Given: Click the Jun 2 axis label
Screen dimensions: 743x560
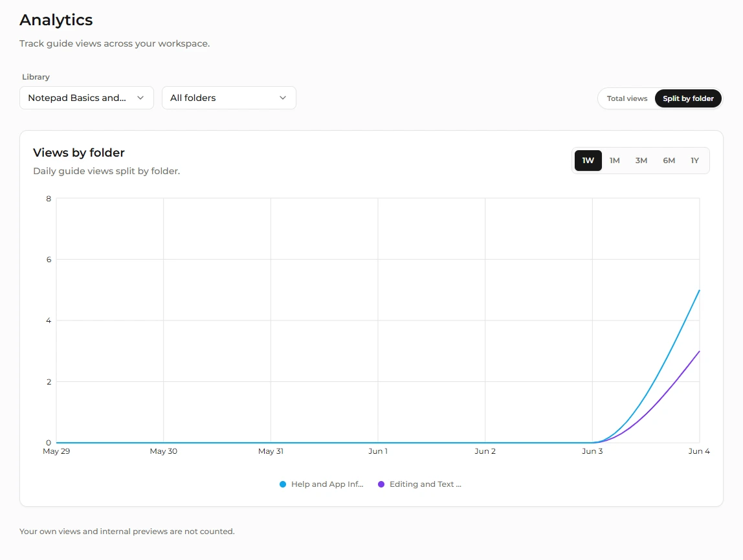Looking at the screenshot, I should point(485,451).
